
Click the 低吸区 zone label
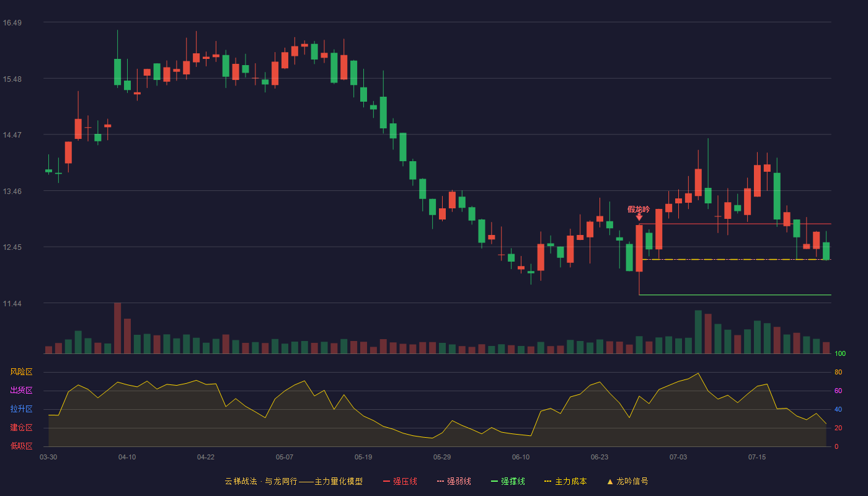(21, 446)
